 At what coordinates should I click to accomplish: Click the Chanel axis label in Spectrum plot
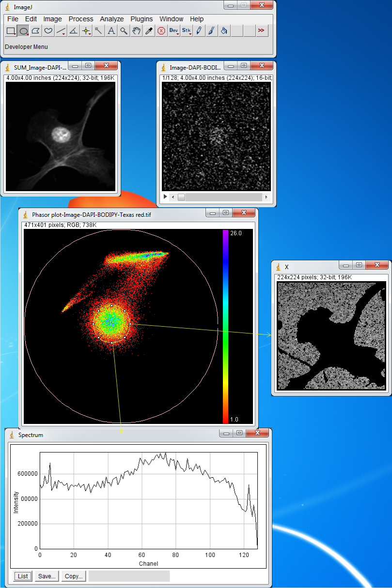(x=148, y=563)
